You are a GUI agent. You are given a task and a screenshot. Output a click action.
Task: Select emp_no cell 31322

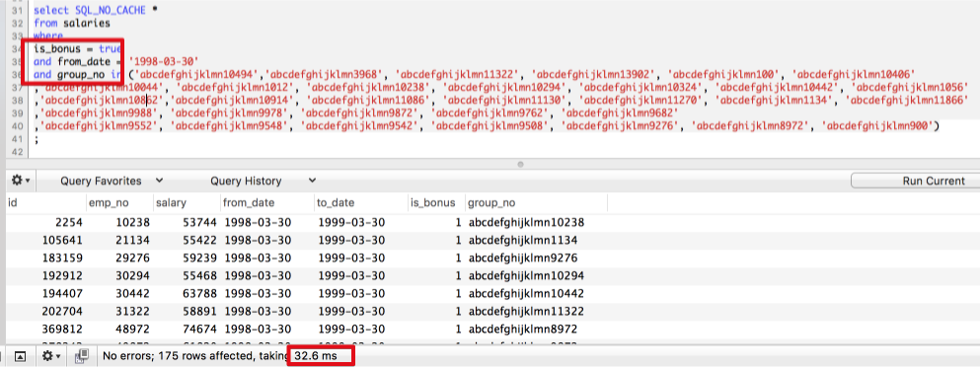click(132, 311)
